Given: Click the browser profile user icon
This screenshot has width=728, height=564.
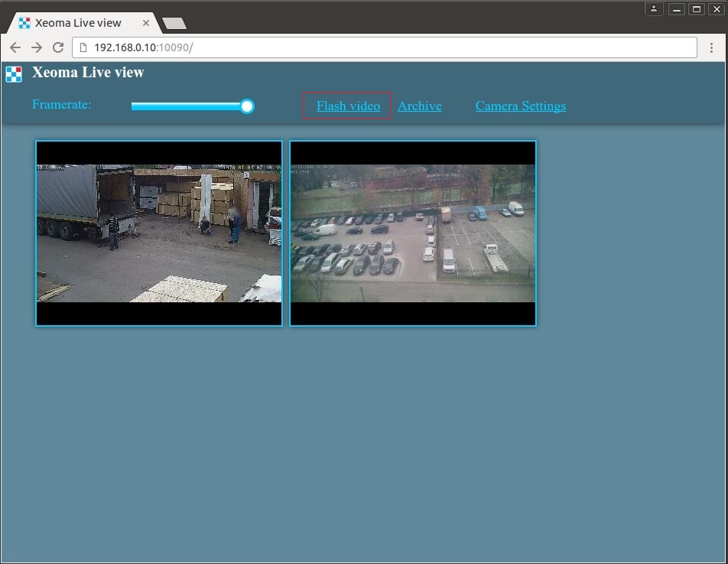Looking at the screenshot, I should click(x=654, y=9).
